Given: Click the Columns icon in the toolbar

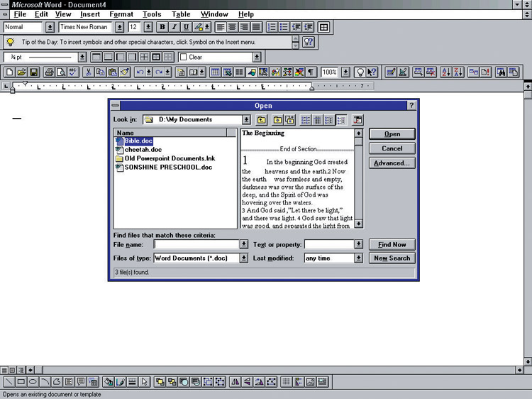Looking at the screenshot, I should pyautogui.click(x=239, y=72).
